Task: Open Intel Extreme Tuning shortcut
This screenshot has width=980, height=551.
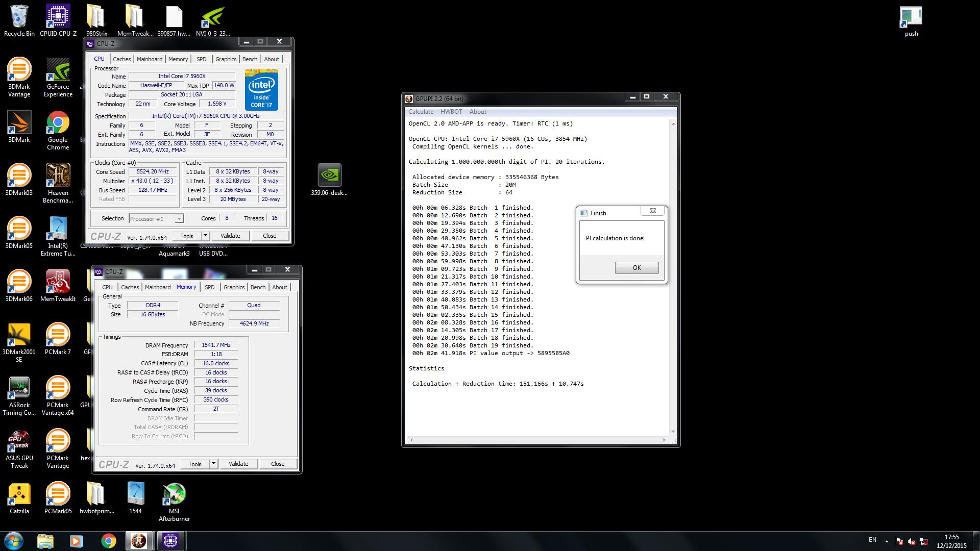Action: click(x=58, y=236)
